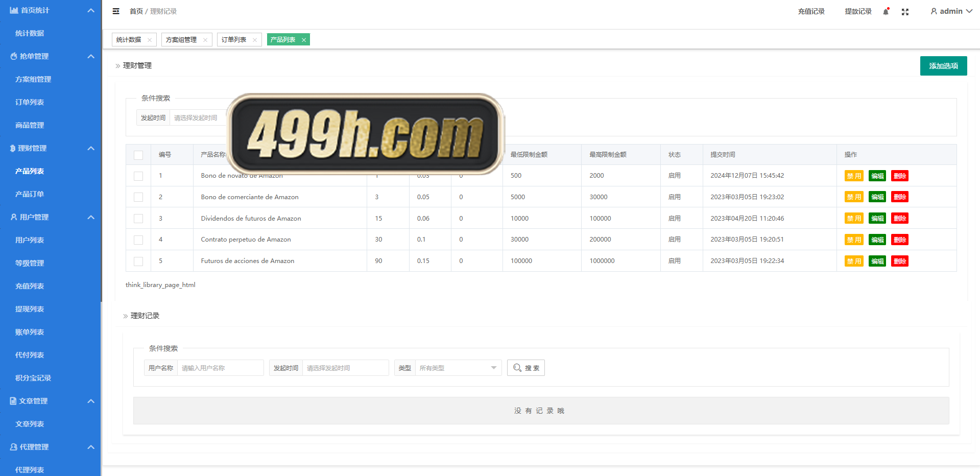Open 提现列表 in the sidebar

click(x=30, y=309)
